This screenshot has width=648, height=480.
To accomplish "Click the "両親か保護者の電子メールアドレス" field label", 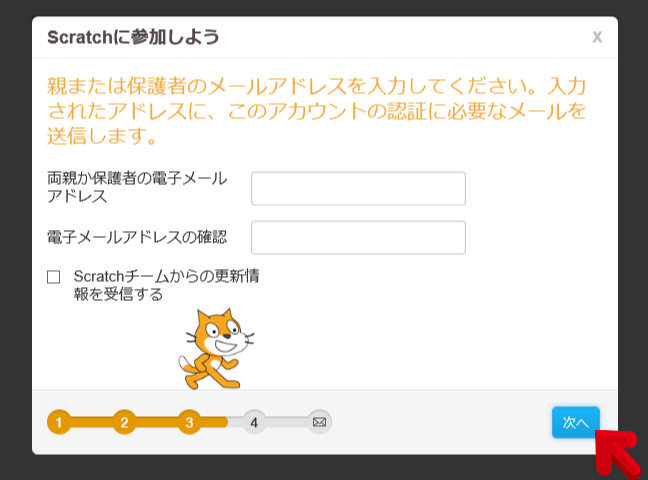I will click(137, 187).
